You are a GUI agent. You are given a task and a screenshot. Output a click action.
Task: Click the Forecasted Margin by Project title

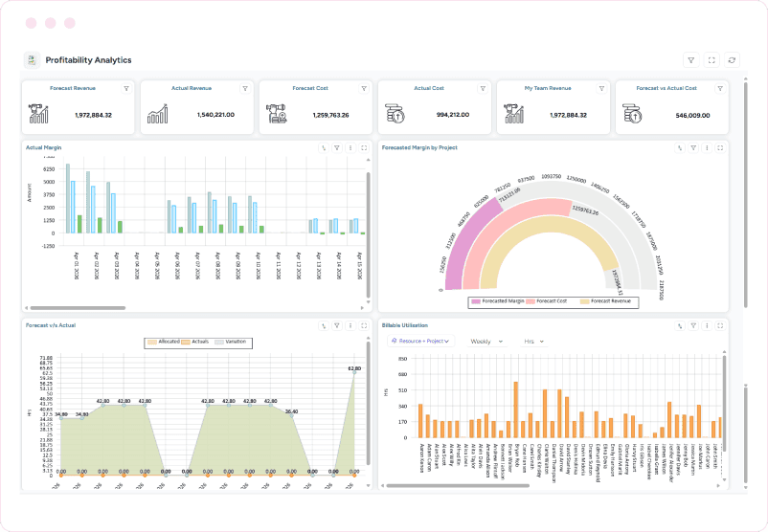419,147
